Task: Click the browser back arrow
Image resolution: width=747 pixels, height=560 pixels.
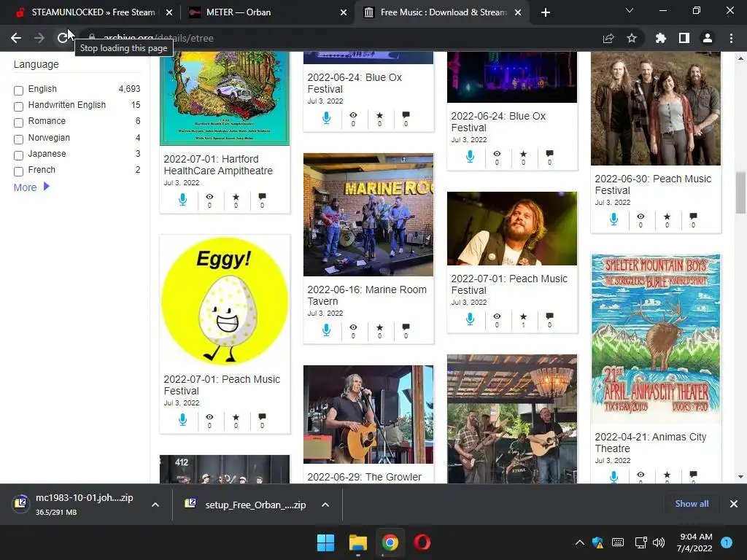Action: pyautogui.click(x=16, y=38)
